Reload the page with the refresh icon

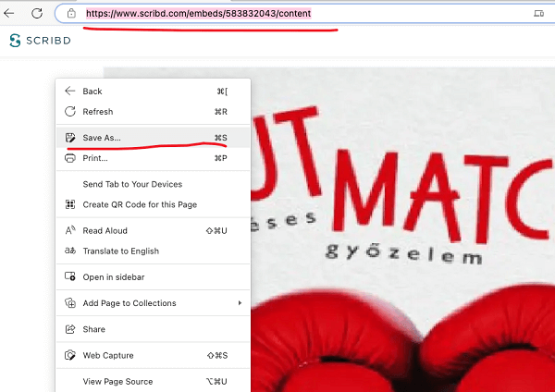tap(37, 14)
